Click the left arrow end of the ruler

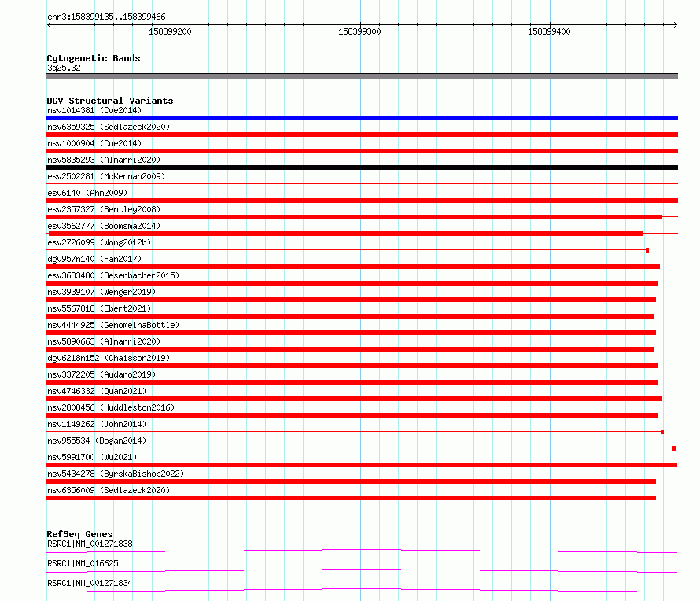pyautogui.click(x=49, y=24)
